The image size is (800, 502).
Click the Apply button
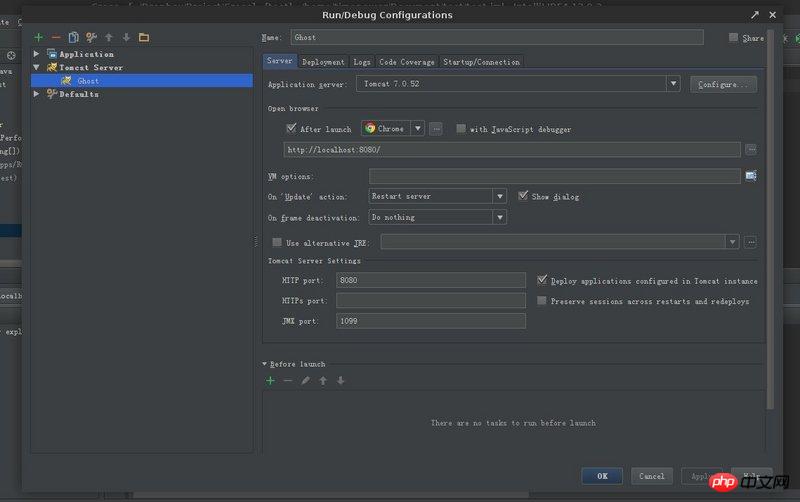(701, 476)
